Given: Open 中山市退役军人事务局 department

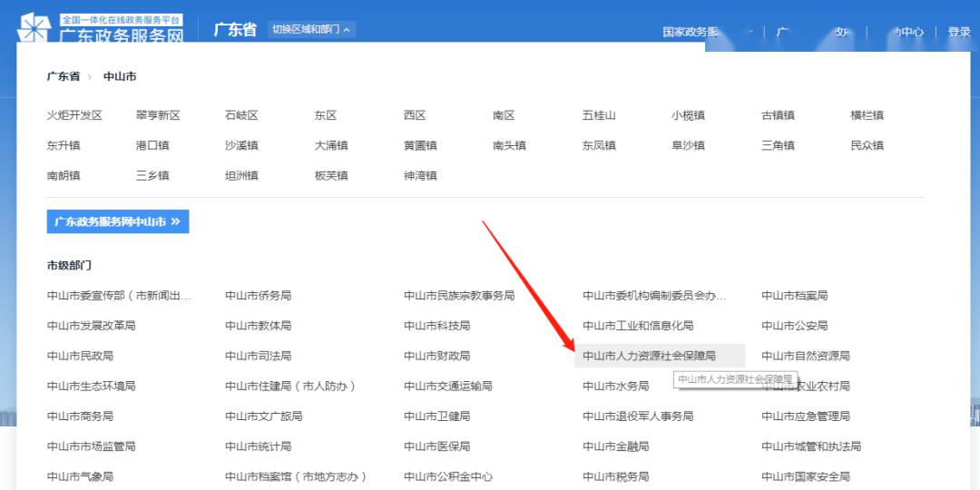Looking at the screenshot, I should (638, 416).
